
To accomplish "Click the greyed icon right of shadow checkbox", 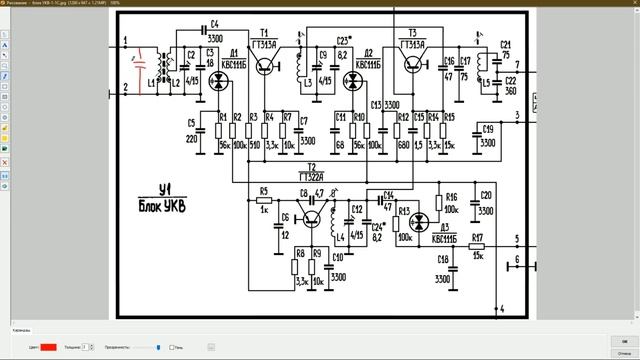I will click(x=211, y=347).
